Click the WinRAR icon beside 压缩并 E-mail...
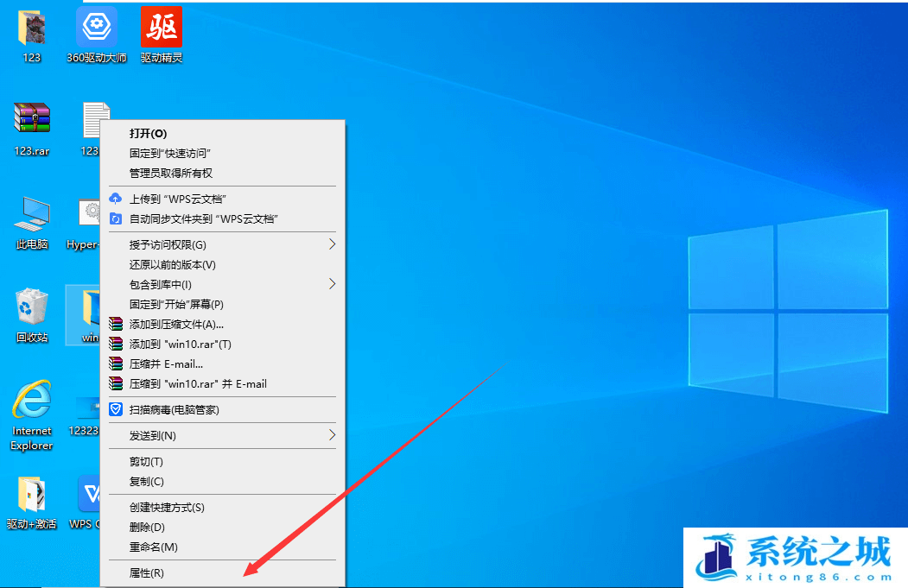Image resolution: width=908 pixels, height=588 pixels. click(116, 364)
